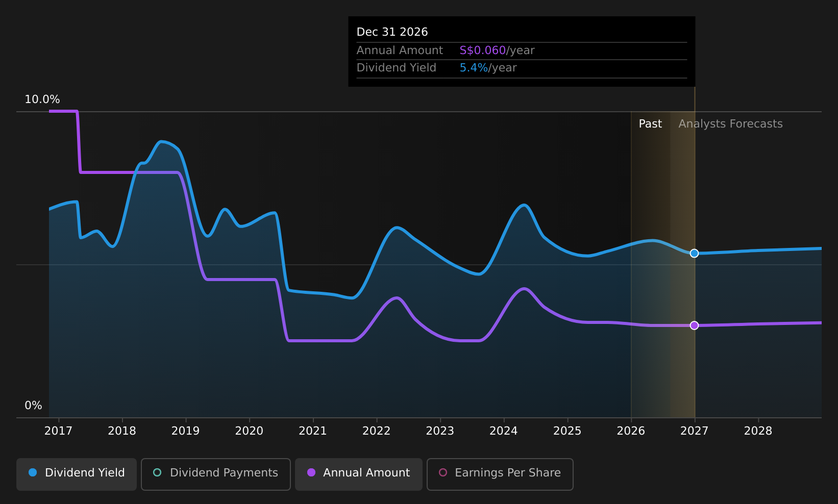Select the blue dividend yield marker at 2027

(694, 253)
